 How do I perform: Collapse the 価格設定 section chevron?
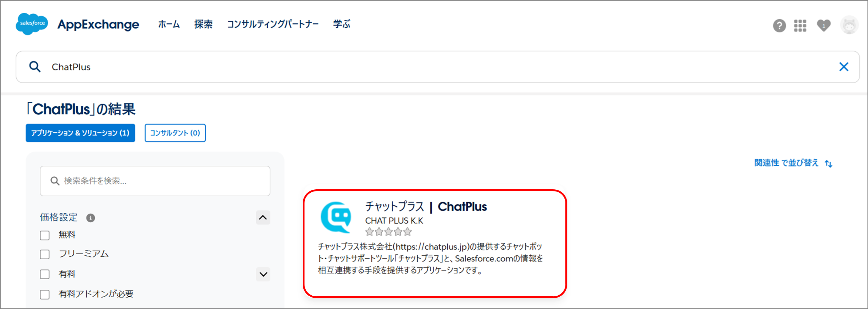[263, 218]
